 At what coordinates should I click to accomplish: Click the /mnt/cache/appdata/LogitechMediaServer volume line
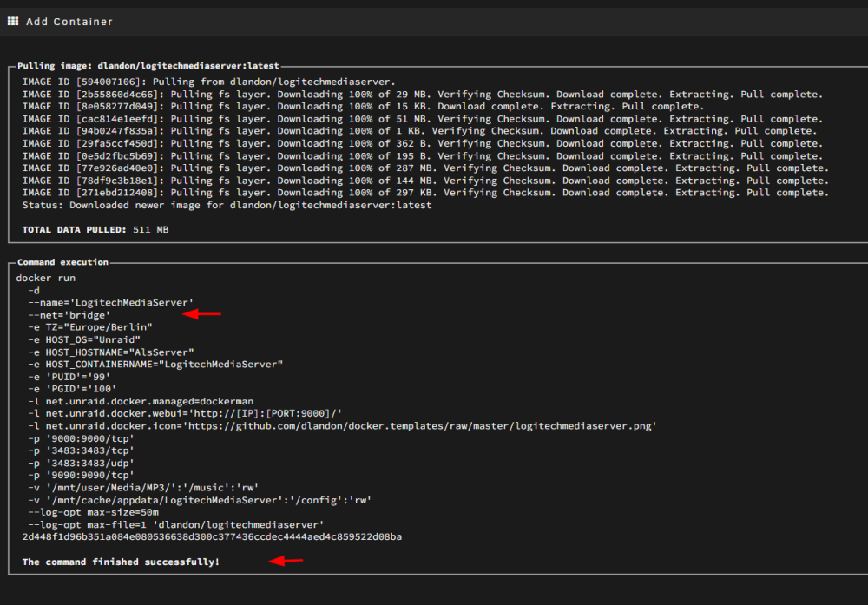tap(200, 500)
